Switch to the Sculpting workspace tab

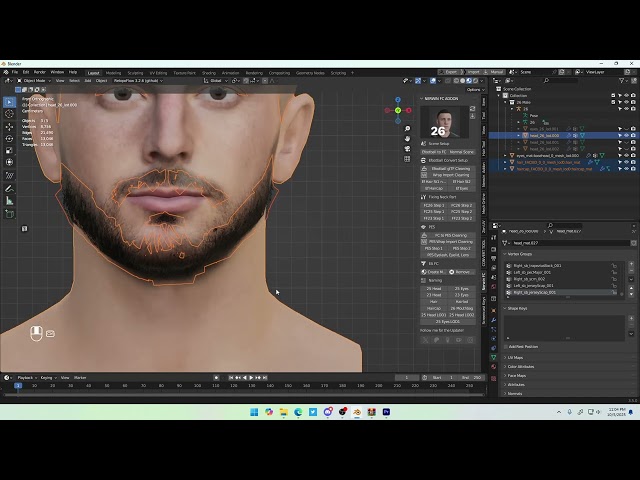(x=135, y=73)
